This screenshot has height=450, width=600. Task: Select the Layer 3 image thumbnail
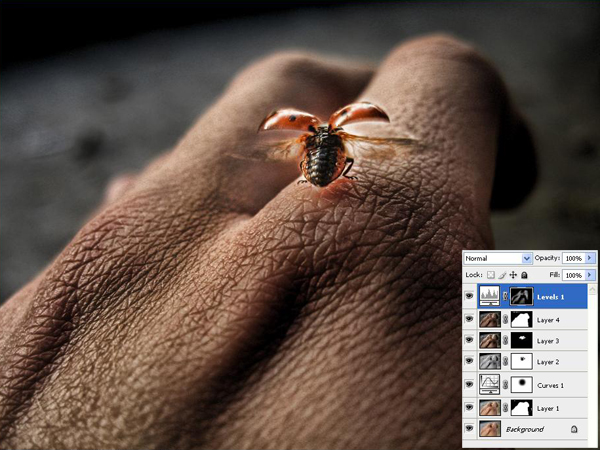[x=489, y=340]
